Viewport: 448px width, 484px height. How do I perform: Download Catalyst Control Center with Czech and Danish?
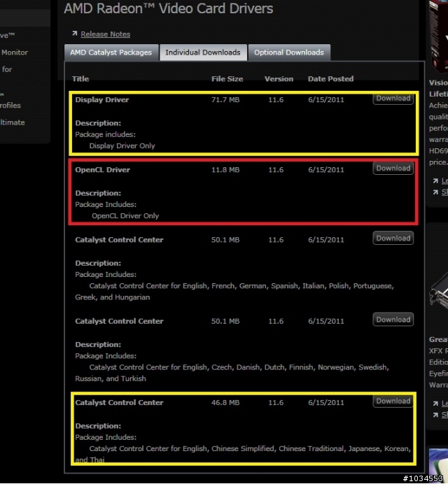393,320
